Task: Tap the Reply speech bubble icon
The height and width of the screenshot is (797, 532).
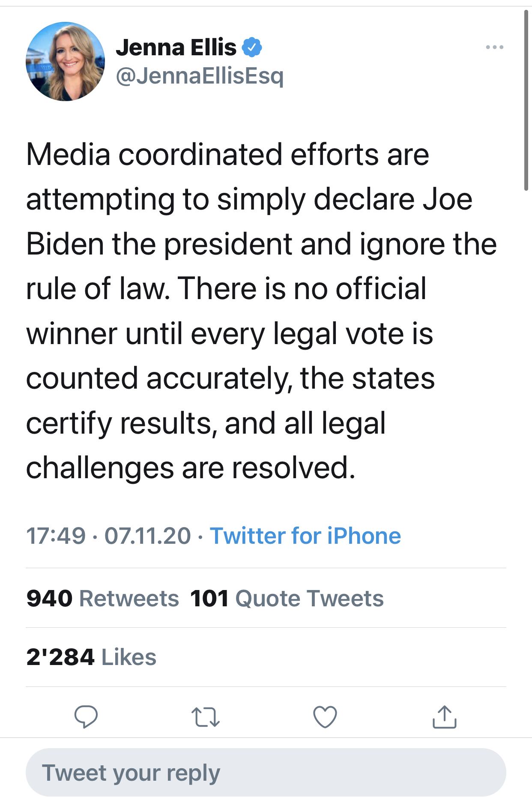Action: pos(86,717)
